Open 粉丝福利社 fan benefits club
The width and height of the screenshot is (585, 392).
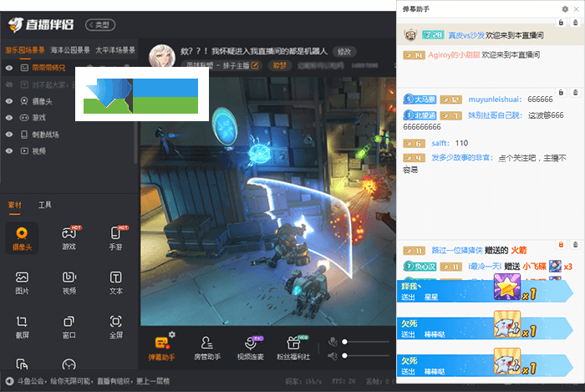pyautogui.click(x=293, y=349)
